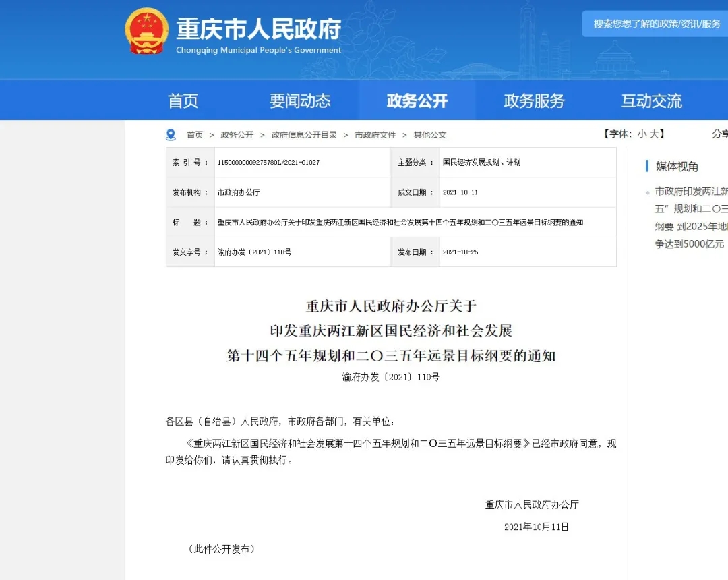
Task: Click the national emblem logo
Action: pos(147,31)
